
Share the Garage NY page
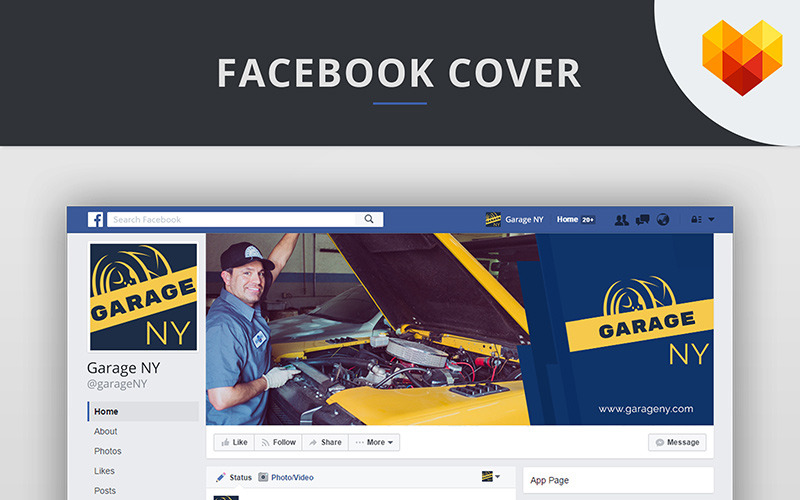(x=325, y=442)
